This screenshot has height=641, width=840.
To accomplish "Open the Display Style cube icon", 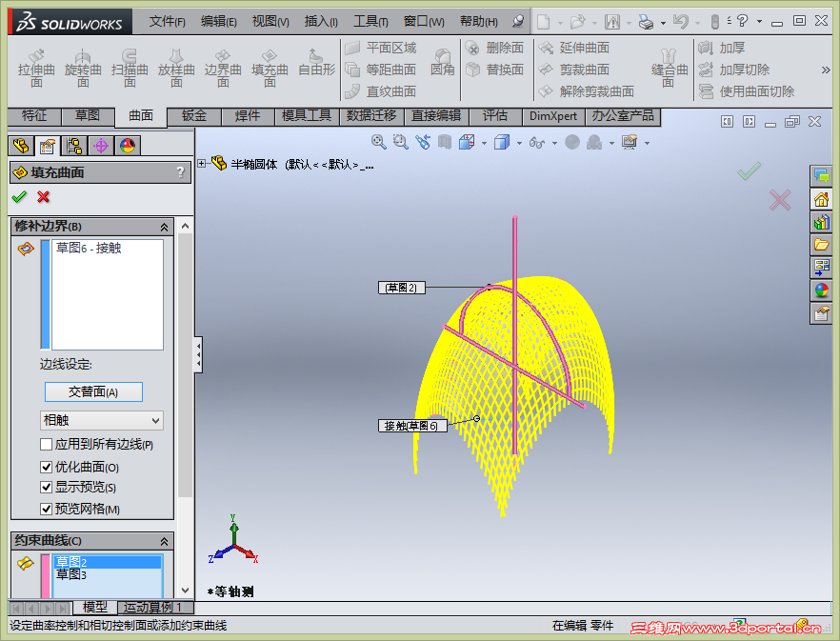I will click(x=501, y=142).
